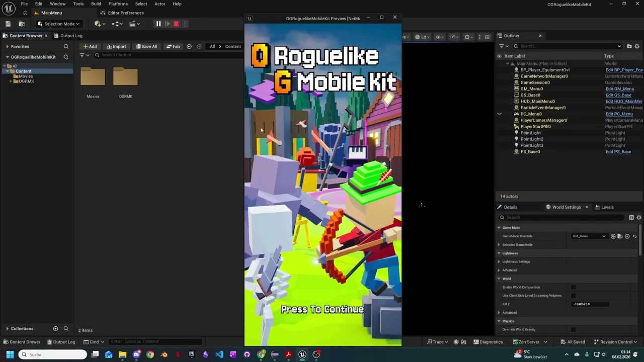Click Save All in Content Browser
This screenshot has height=362, width=644.
coord(146,46)
